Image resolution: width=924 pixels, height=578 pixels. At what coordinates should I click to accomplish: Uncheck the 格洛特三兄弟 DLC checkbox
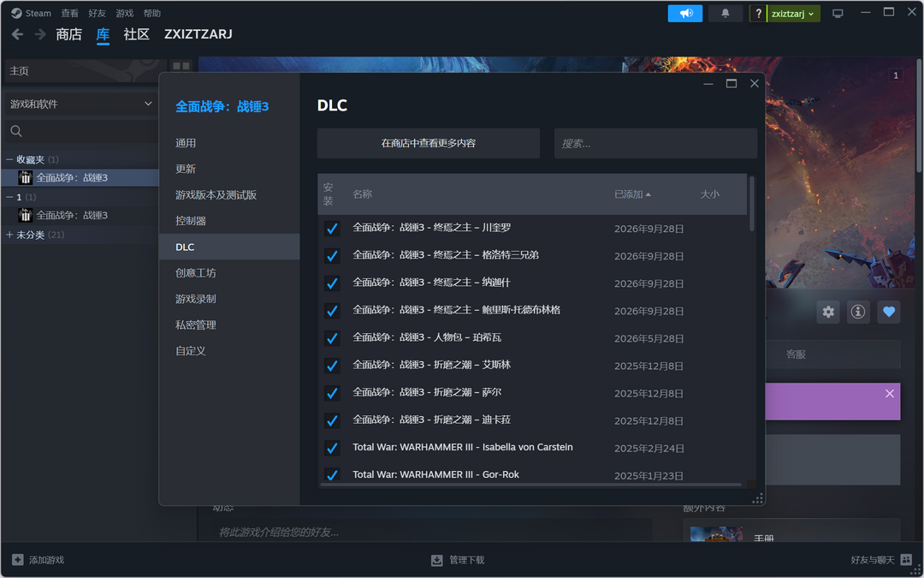pyautogui.click(x=332, y=256)
